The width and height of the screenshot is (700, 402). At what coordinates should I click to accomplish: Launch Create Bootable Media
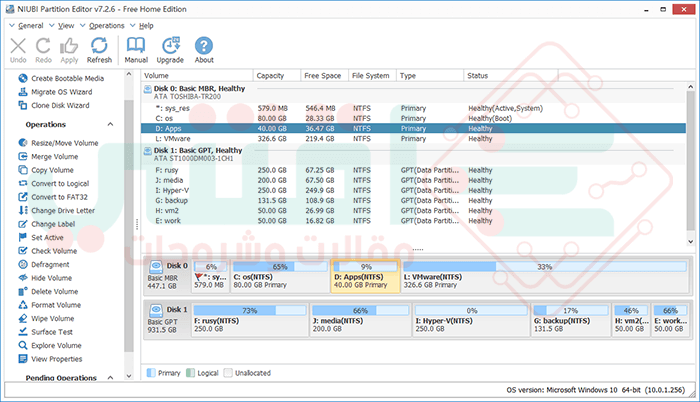(61, 78)
